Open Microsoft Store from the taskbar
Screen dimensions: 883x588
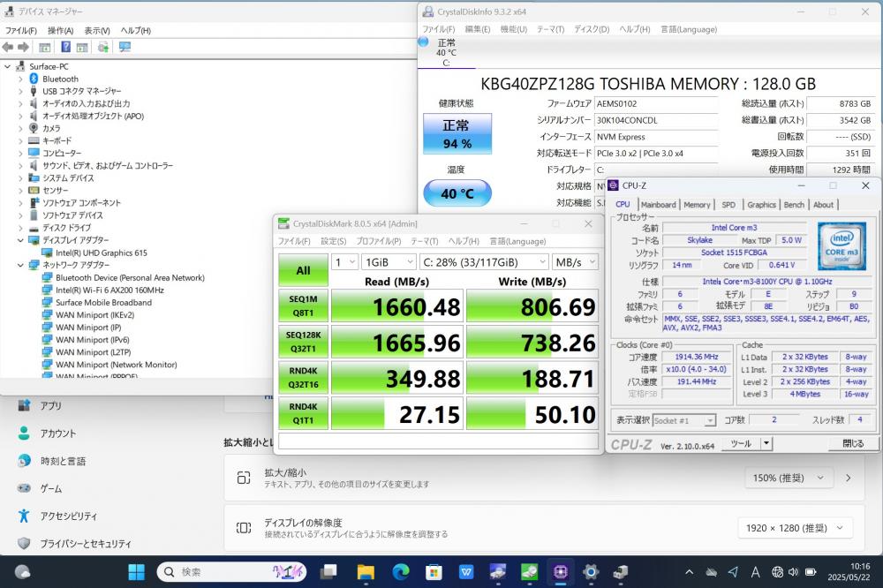434,572
